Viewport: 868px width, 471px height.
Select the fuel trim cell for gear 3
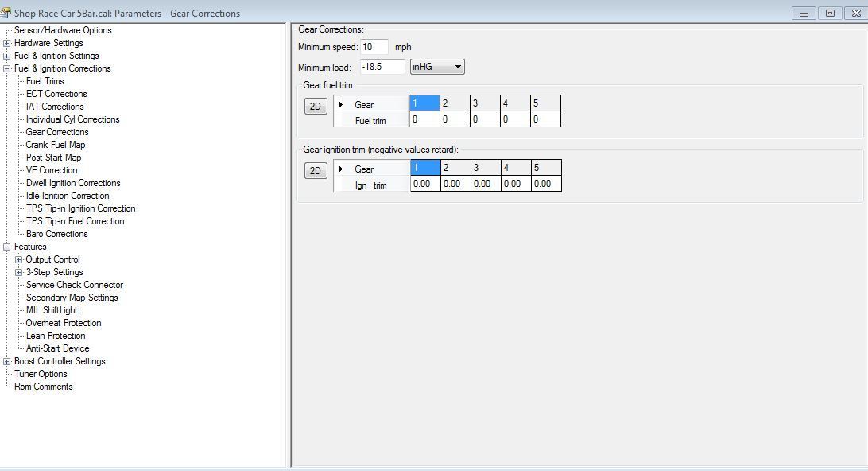click(484, 119)
